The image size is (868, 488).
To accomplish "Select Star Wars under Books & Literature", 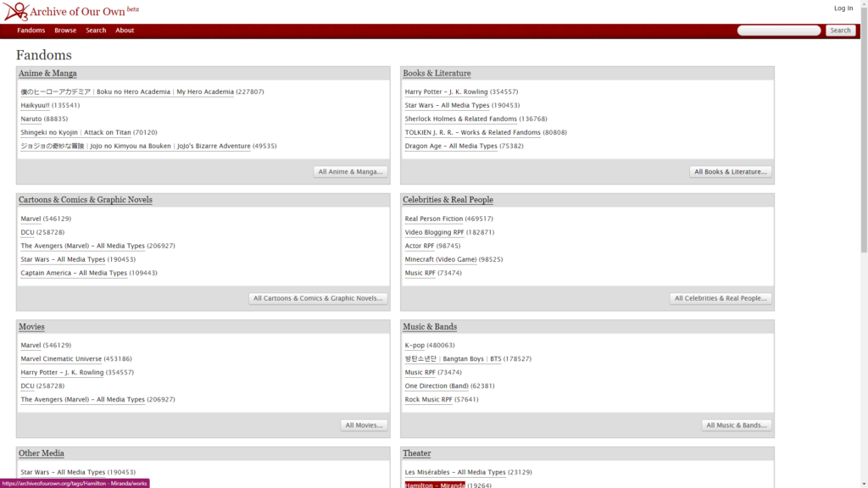I will pyautogui.click(x=448, y=105).
